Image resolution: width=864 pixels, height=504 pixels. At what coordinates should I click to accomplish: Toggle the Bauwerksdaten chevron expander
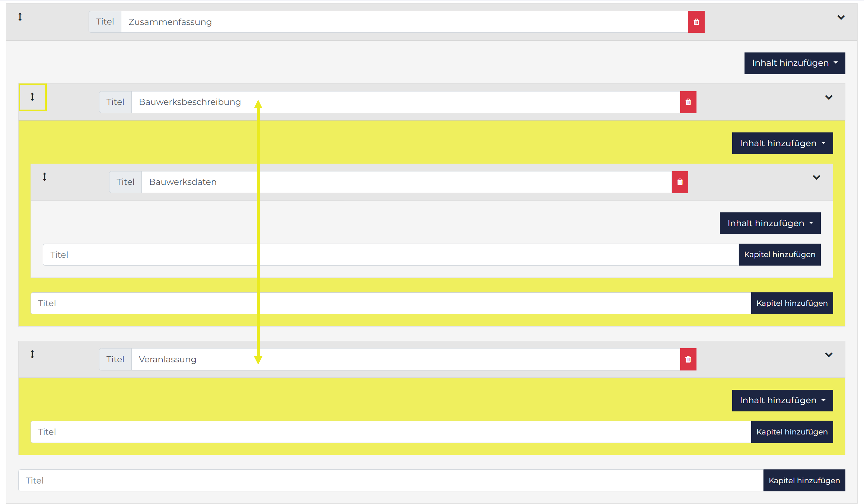pos(816,177)
